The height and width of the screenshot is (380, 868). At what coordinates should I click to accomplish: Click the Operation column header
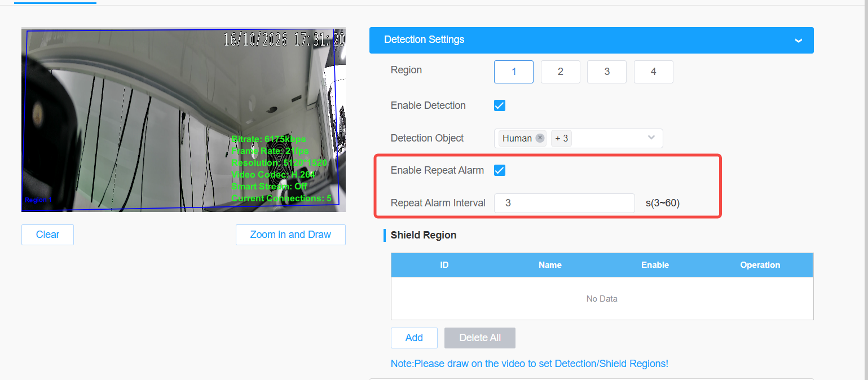coord(760,265)
